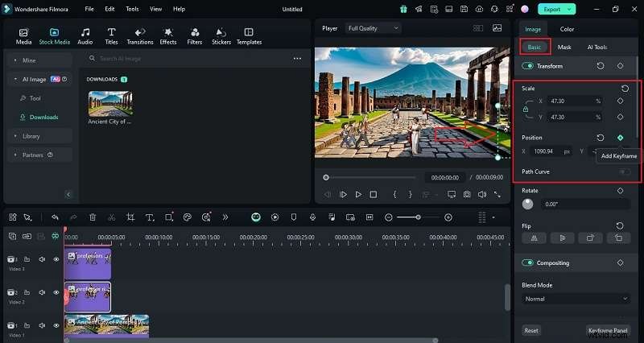644x343 pixels.
Task: Mute the Video 3 track
Action: tap(42, 259)
